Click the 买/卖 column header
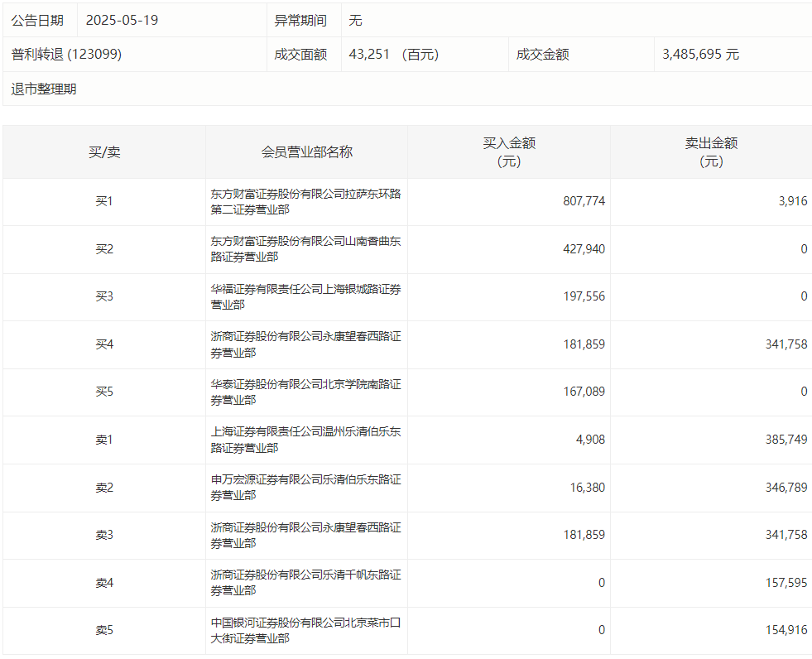812x659 pixels. [x=104, y=152]
